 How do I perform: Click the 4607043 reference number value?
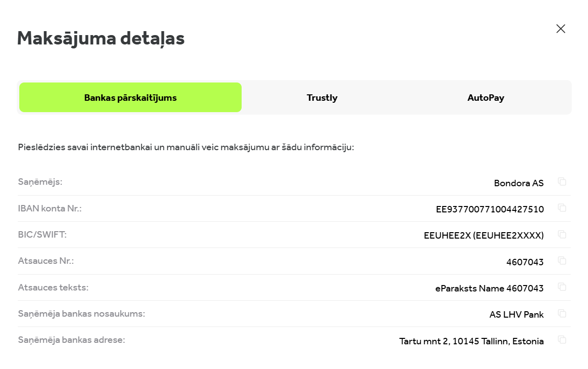coord(525,262)
